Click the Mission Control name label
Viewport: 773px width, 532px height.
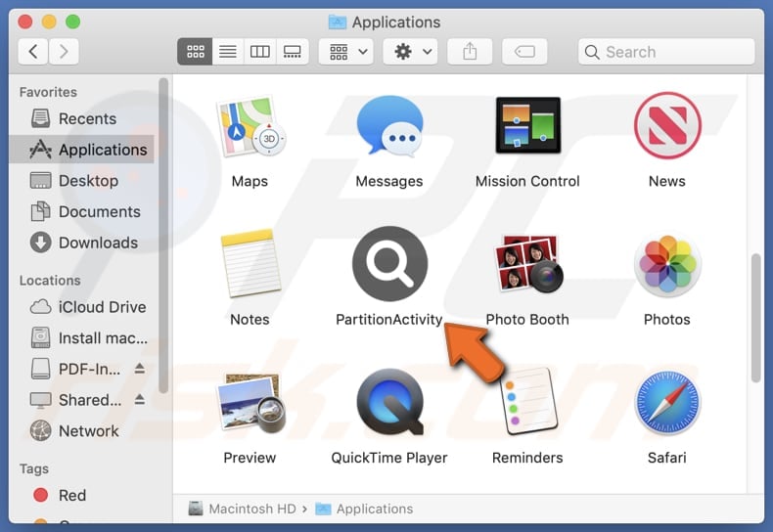click(x=527, y=181)
